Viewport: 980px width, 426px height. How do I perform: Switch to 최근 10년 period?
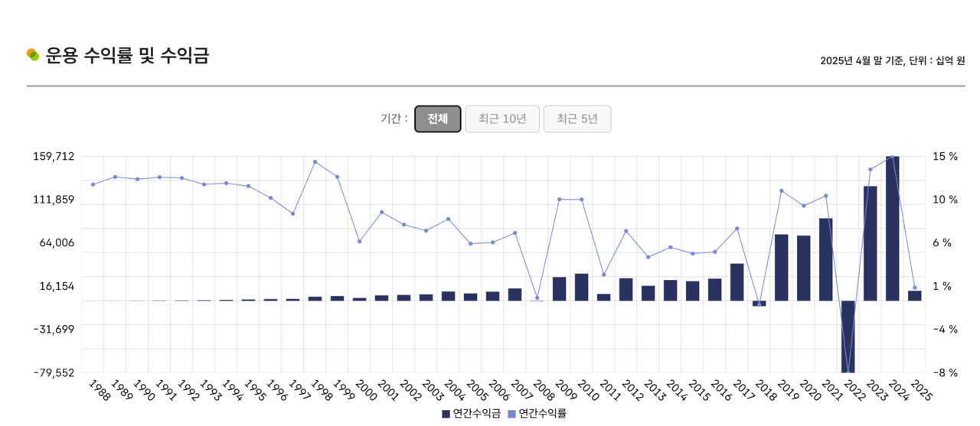(502, 119)
